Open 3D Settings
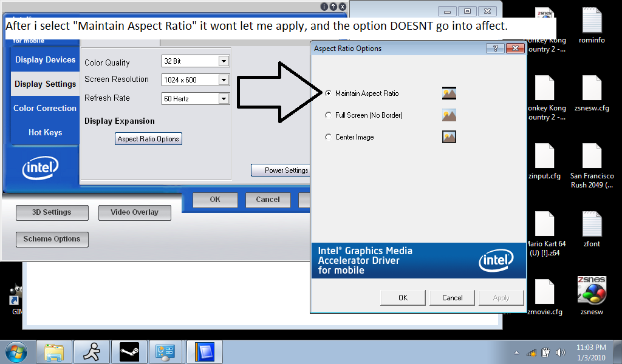Screen dimensions: 622x364 [x=52, y=213]
